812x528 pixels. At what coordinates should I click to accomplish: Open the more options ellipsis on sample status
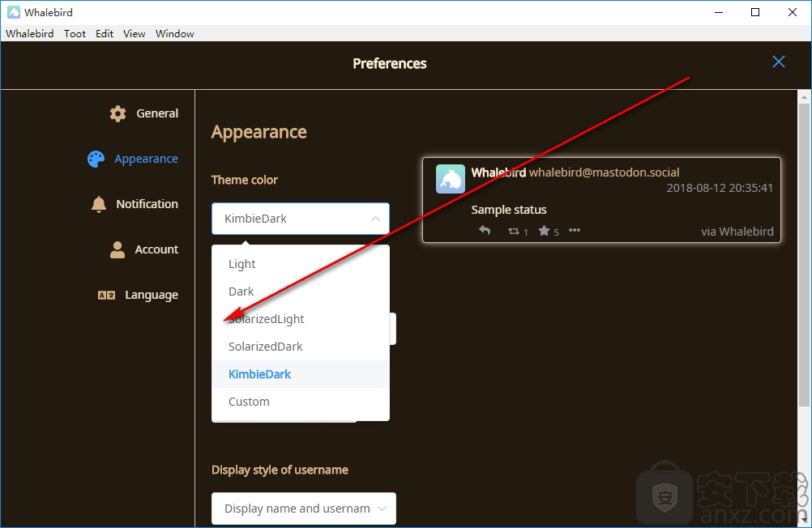[575, 230]
